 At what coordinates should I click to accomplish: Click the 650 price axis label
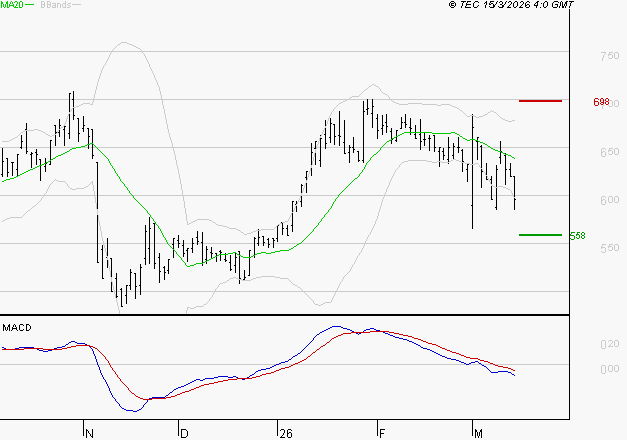tap(610, 152)
